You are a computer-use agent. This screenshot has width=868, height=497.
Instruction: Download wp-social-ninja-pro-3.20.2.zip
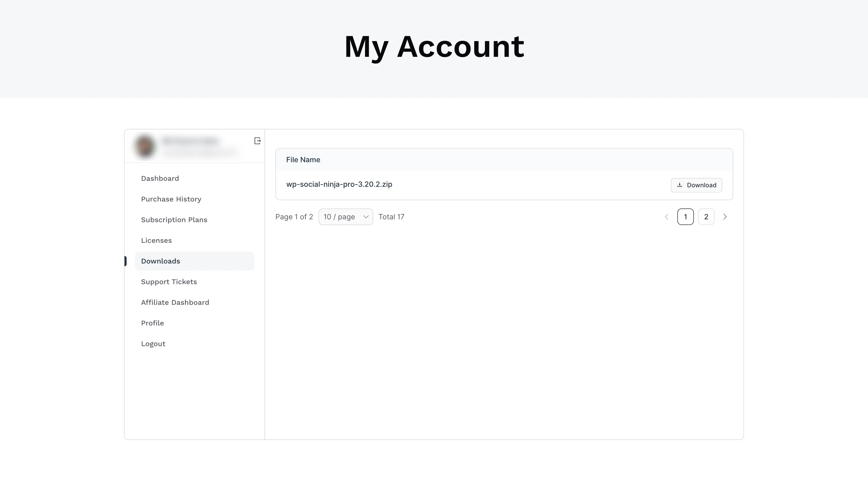click(x=696, y=185)
